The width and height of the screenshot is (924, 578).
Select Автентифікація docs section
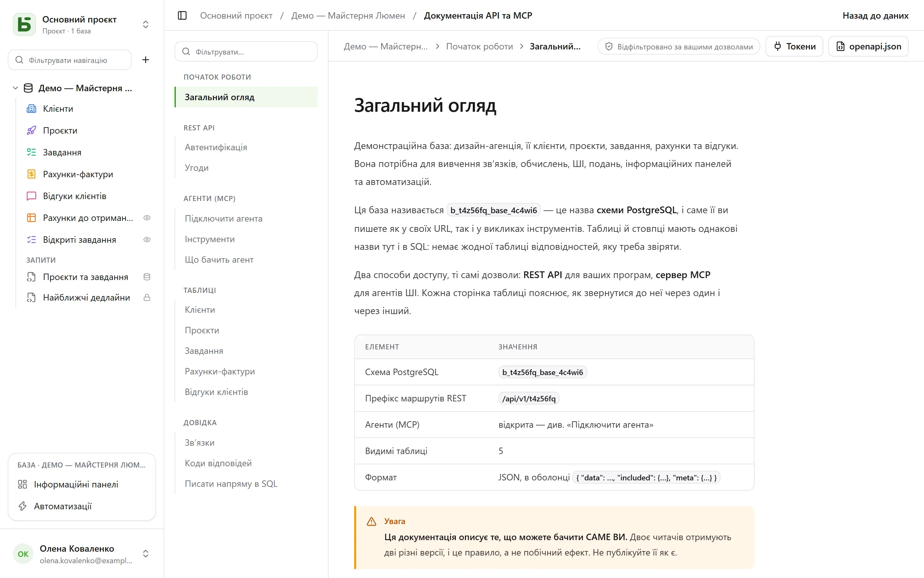[216, 147]
